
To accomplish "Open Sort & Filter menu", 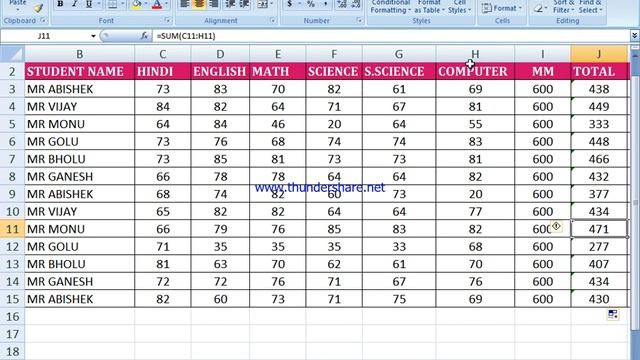I will coord(564,7).
